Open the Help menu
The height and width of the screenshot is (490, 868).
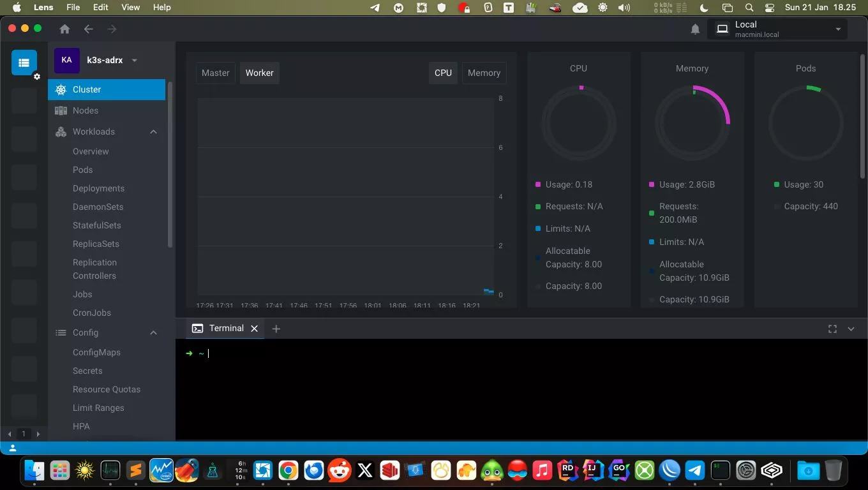[162, 8]
